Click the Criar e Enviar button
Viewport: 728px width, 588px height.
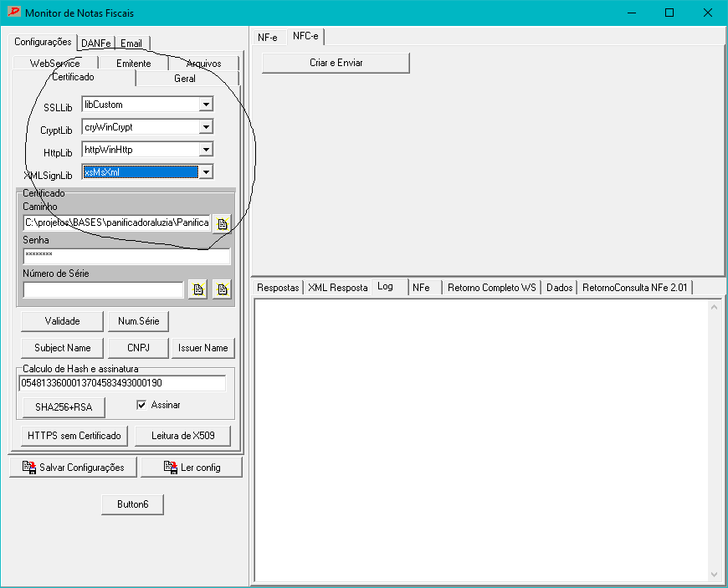click(336, 63)
